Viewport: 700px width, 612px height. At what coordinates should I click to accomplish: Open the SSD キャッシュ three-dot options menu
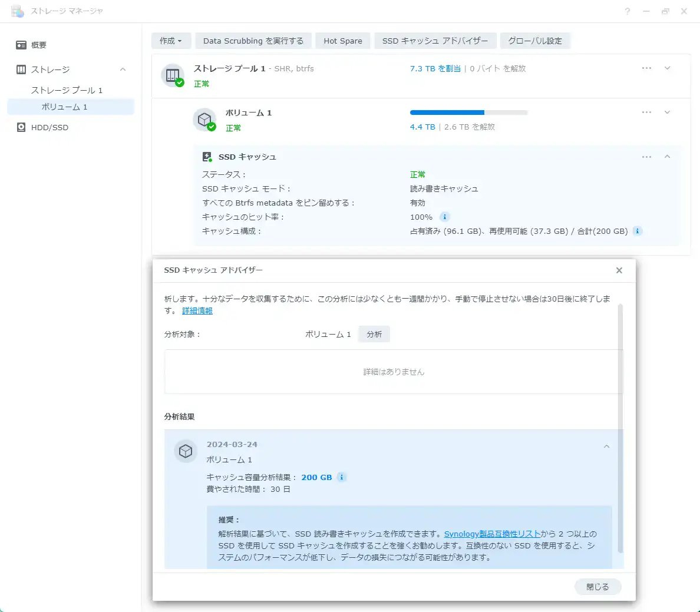coord(646,157)
